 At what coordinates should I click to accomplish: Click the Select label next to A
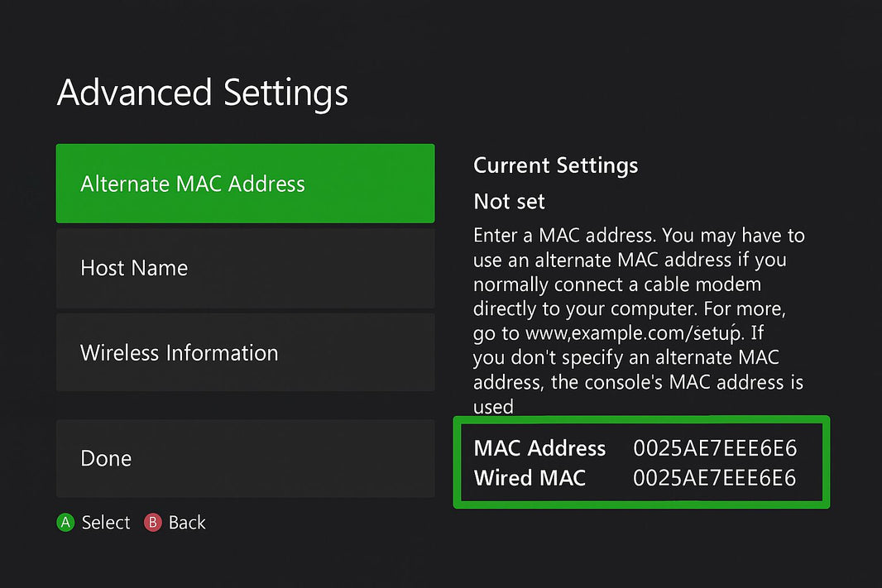point(105,522)
